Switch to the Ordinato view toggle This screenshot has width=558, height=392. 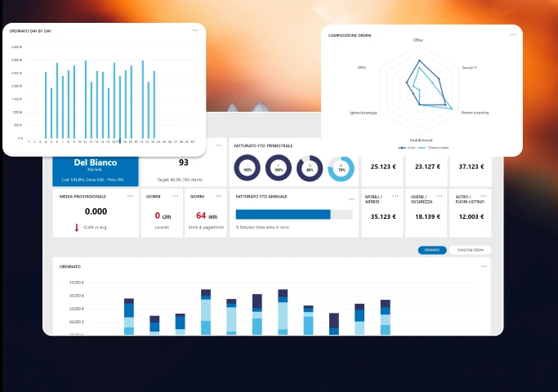[x=432, y=250]
